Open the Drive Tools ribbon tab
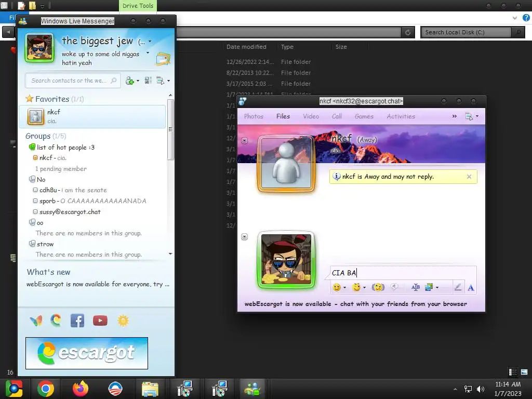Viewport: 532px width, 399px height. click(138, 6)
